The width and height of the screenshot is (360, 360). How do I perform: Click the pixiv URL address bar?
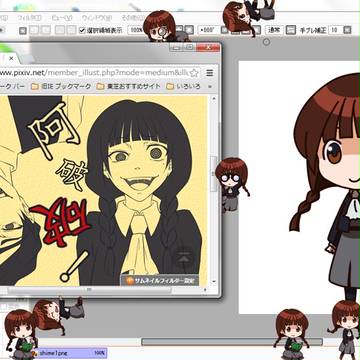(95, 73)
